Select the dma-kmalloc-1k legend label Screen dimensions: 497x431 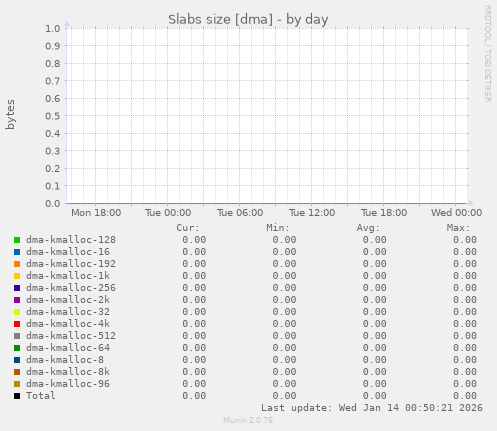coord(68,276)
